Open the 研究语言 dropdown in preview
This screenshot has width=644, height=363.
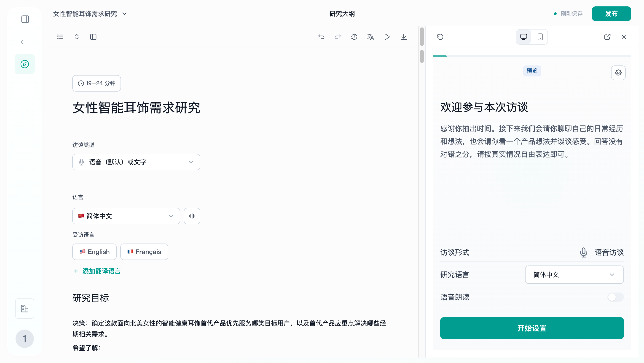tap(574, 274)
